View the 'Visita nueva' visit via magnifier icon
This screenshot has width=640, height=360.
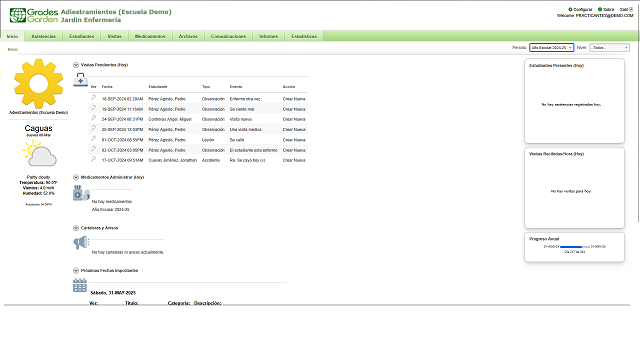(93, 118)
